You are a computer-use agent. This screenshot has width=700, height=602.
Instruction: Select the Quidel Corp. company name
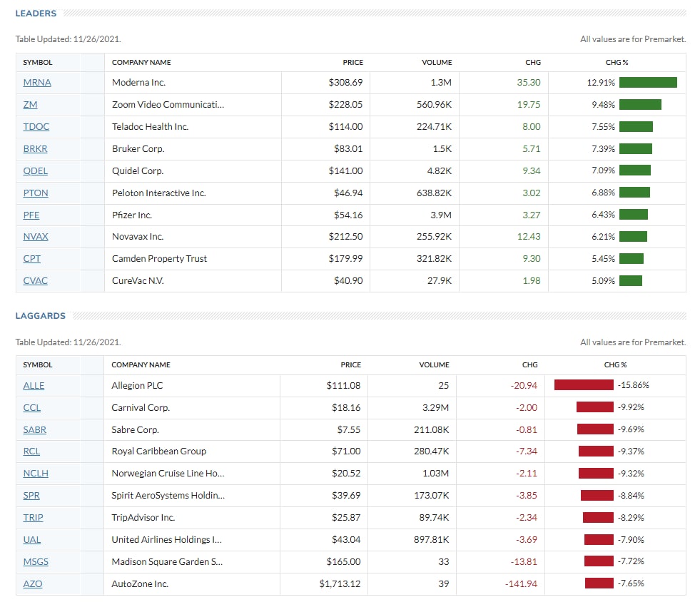138,171
